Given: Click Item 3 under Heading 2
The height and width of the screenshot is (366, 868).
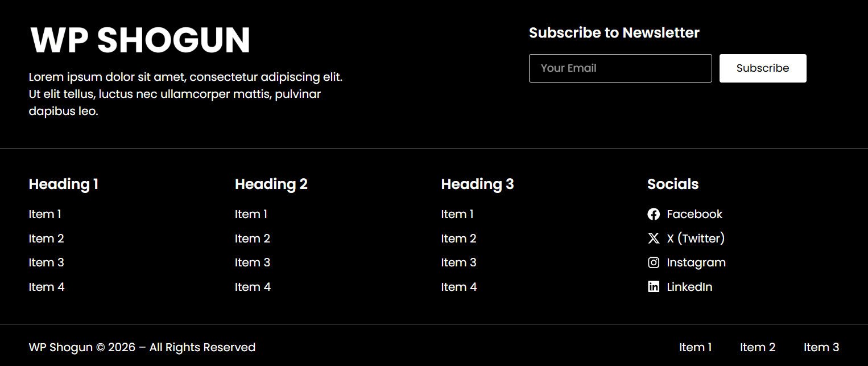Looking at the screenshot, I should (253, 262).
